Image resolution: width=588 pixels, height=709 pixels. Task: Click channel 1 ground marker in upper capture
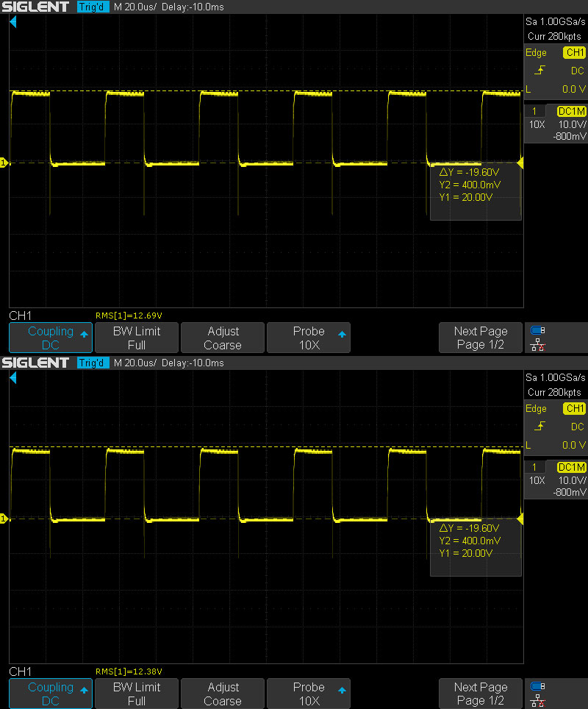tap(4, 163)
